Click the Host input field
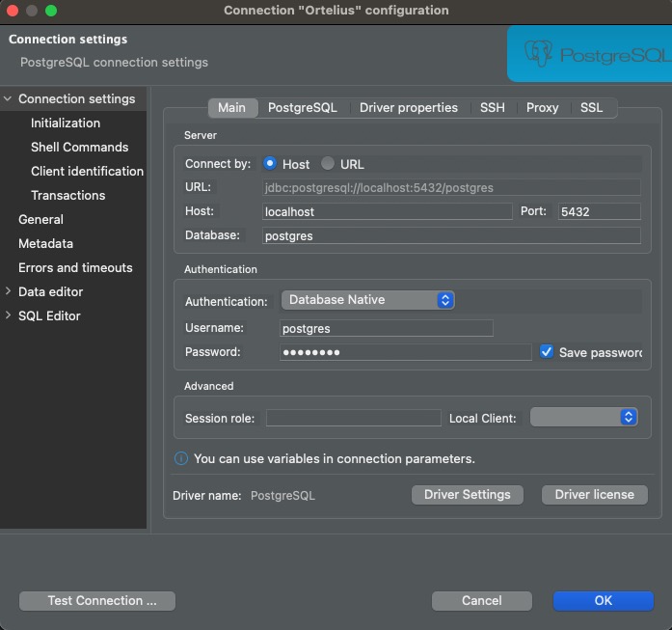The width and height of the screenshot is (672, 630). (387, 211)
